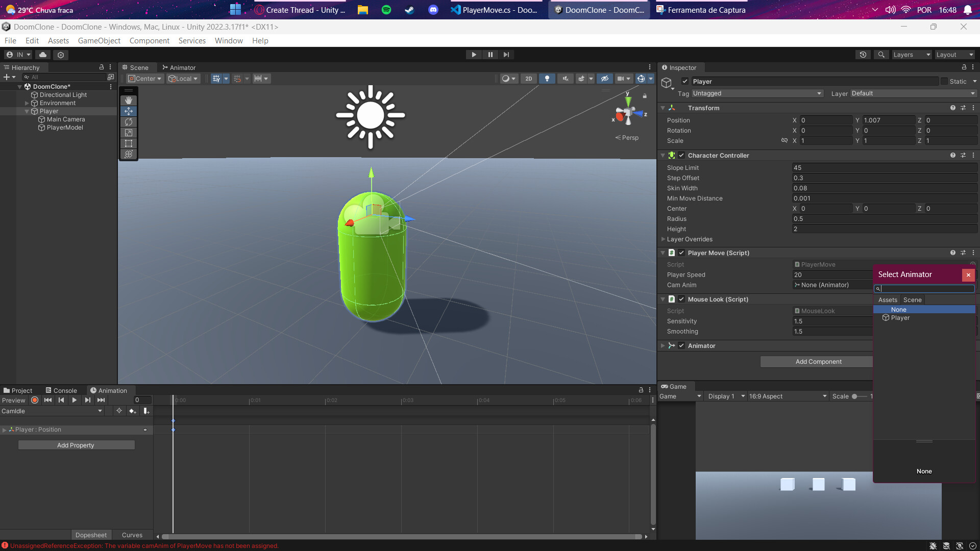Image resolution: width=980 pixels, height=551 pixels.
Task: Select the Rect tool
Action: (x=128, y=143)
